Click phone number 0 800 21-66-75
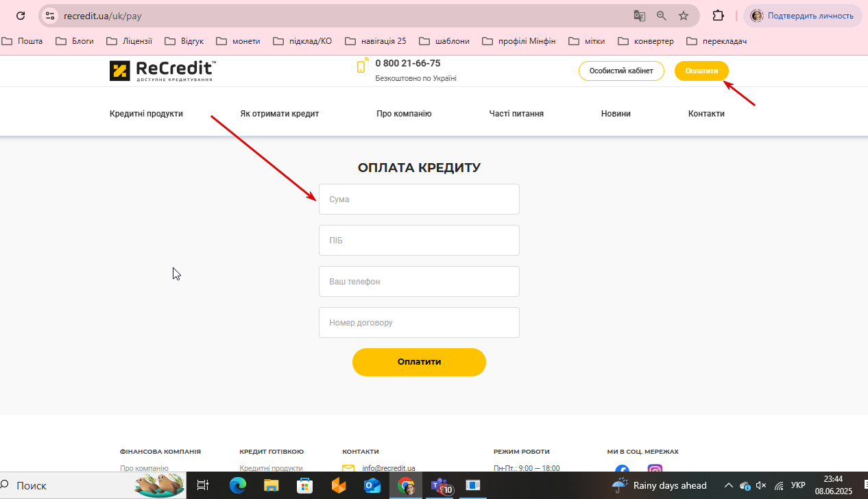Image resolution: width=868 pixels, height=499 pixels. pyautogui.click(x=408, y=63)
